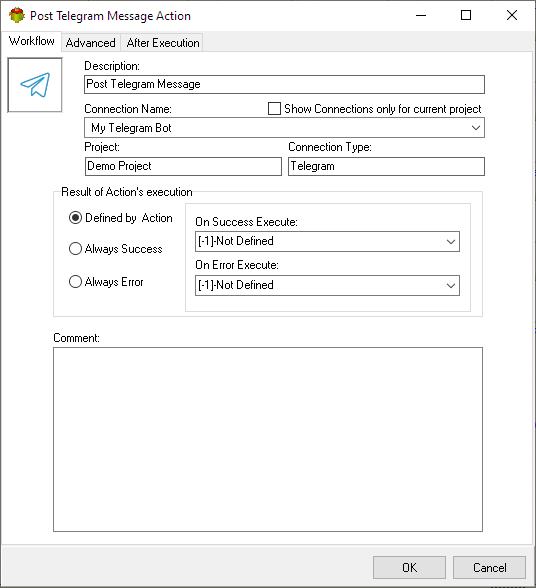Image resolution: width=536 pixels, height=588 pixels.
Task: Click inside the Comment text area
Action: (268, 440)
